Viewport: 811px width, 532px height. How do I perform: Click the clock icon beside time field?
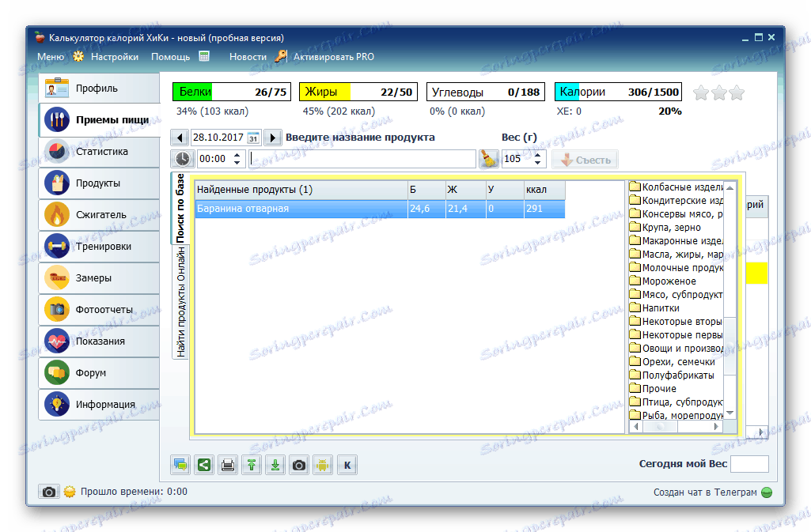182,159
